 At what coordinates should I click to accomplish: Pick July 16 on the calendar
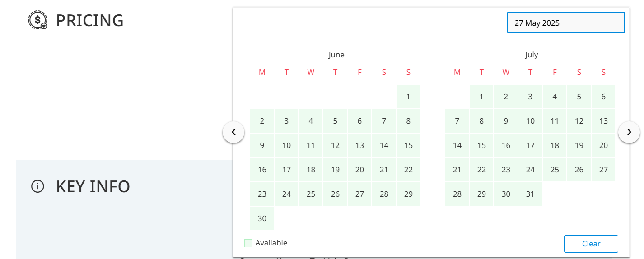[506, 145]
